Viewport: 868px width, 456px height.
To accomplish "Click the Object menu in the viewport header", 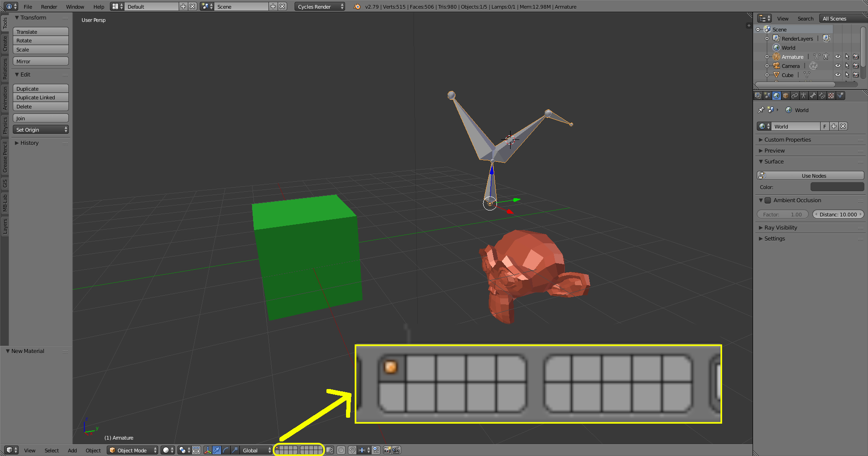I will click(93, 451).
